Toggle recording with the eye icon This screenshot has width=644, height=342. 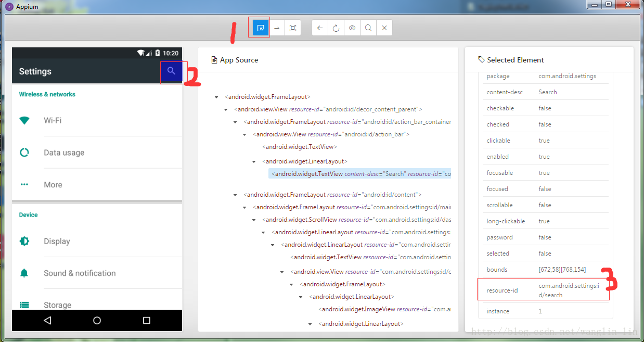click(x=352, y=28)
